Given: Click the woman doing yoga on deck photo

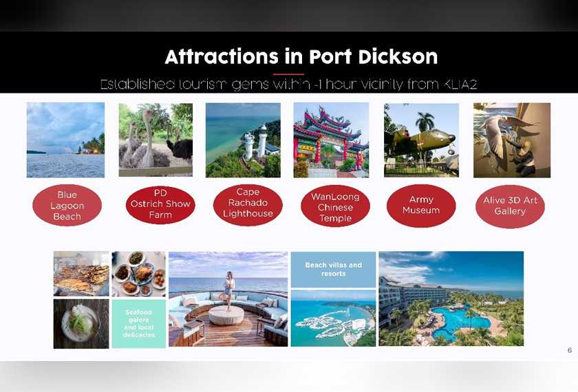Looking at the screenshot, I should tap(228, 299).
